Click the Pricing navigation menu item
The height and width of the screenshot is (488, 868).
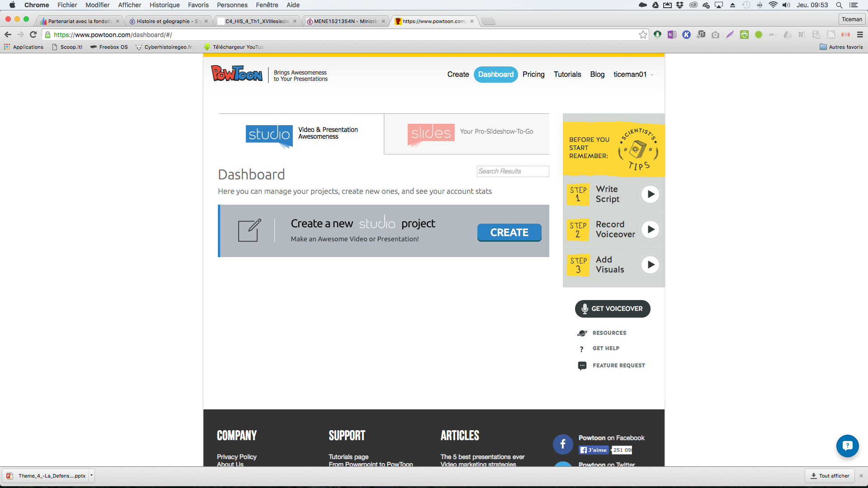click(x=533, y=74)
